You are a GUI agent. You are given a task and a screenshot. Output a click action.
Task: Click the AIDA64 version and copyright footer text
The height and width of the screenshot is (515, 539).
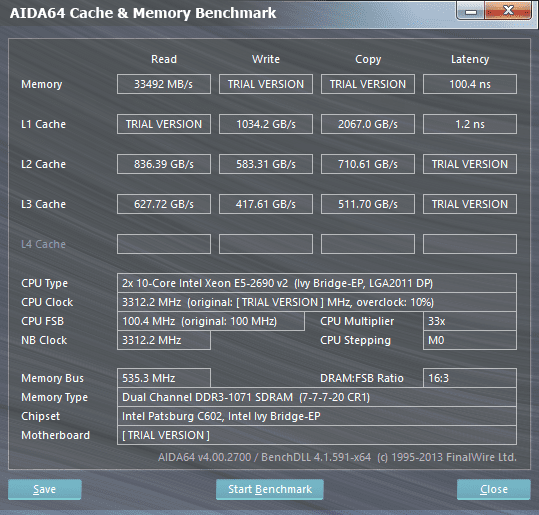(337, 457)
